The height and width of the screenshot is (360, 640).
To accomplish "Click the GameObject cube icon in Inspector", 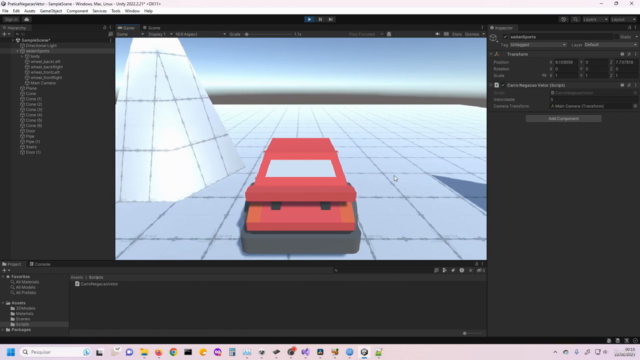I will pyautogui.click(x=493, y=38).
